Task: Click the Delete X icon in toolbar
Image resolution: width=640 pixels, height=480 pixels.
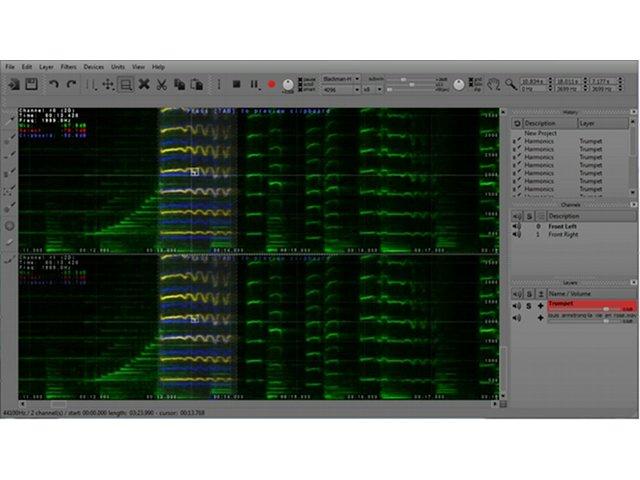Action: pos(144,85)
